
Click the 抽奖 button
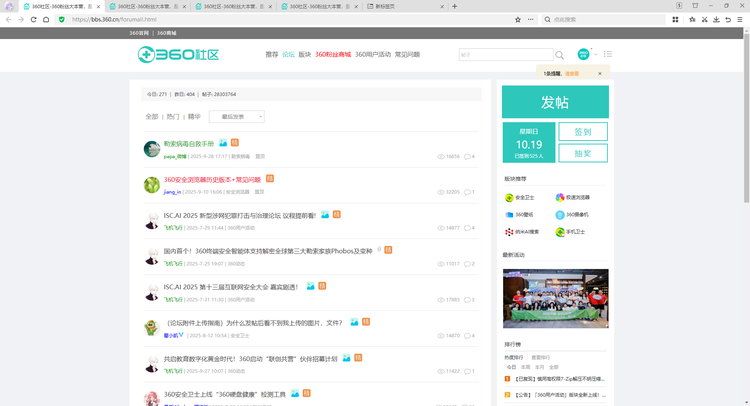583,154
